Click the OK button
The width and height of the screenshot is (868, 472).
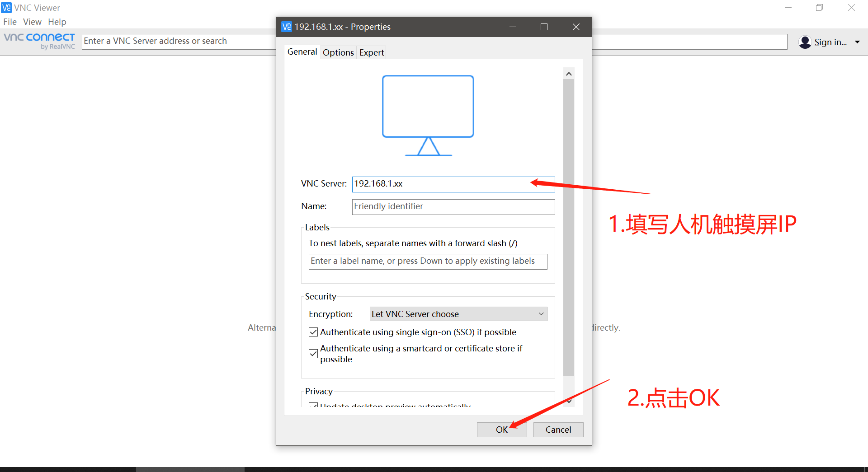[x=502, y=430]
